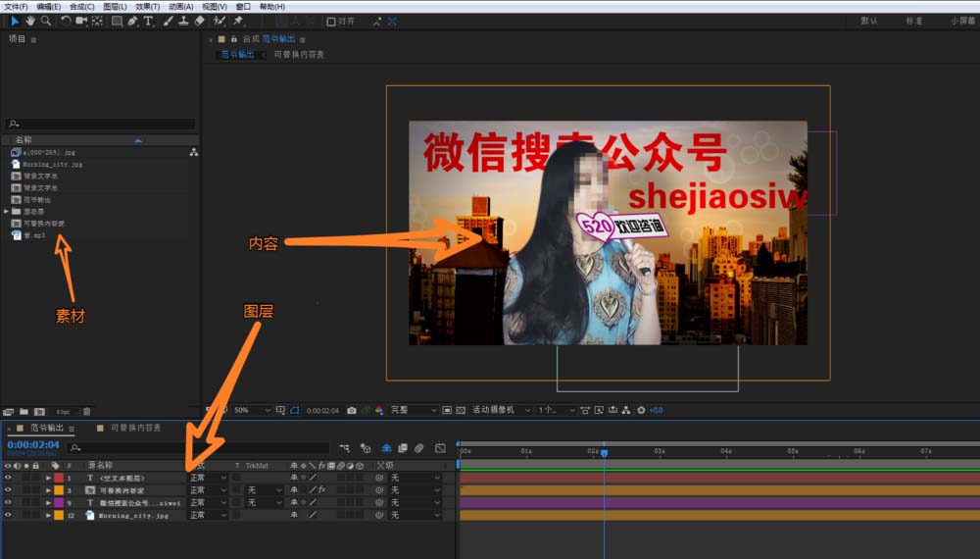Toggle effects fx switch on layer 3
This screenshot has height=559, width=980.
[321, 490]
